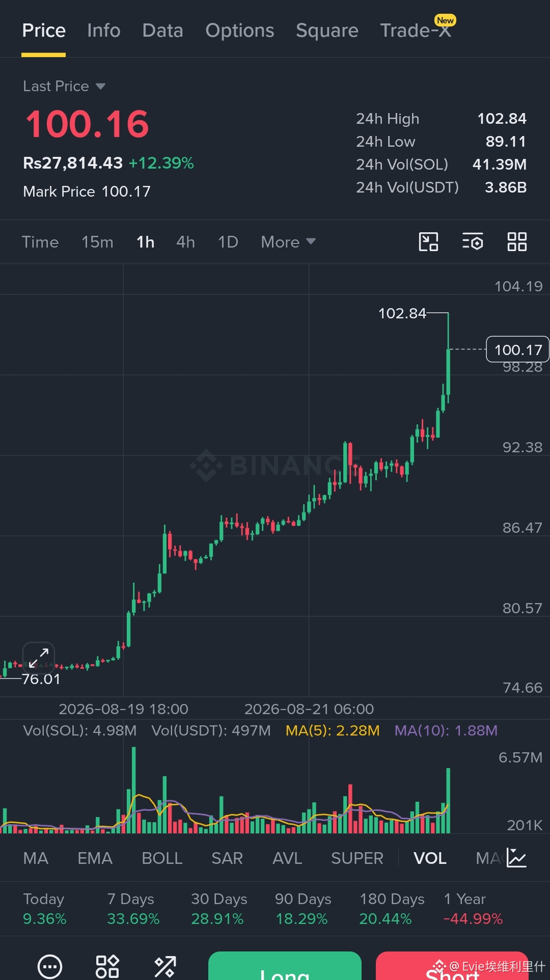
Task: Click the 24h Vol(USDT) value 3.86B
Action: [505, 187]
